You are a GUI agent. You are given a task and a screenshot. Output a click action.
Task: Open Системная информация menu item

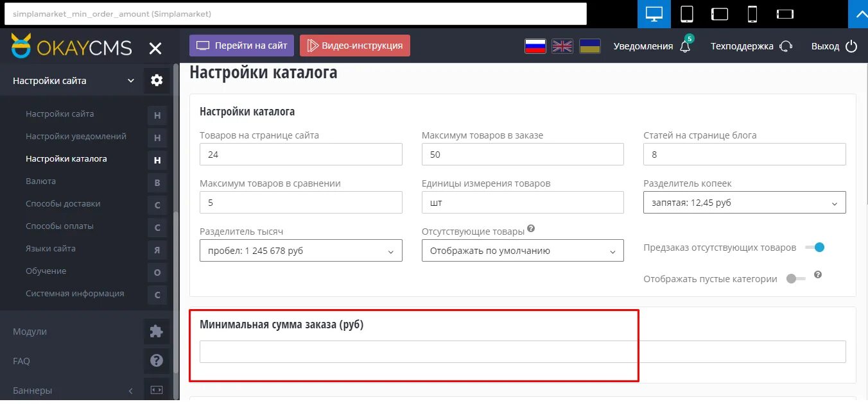pyautogui.click(x=75, y=293)
